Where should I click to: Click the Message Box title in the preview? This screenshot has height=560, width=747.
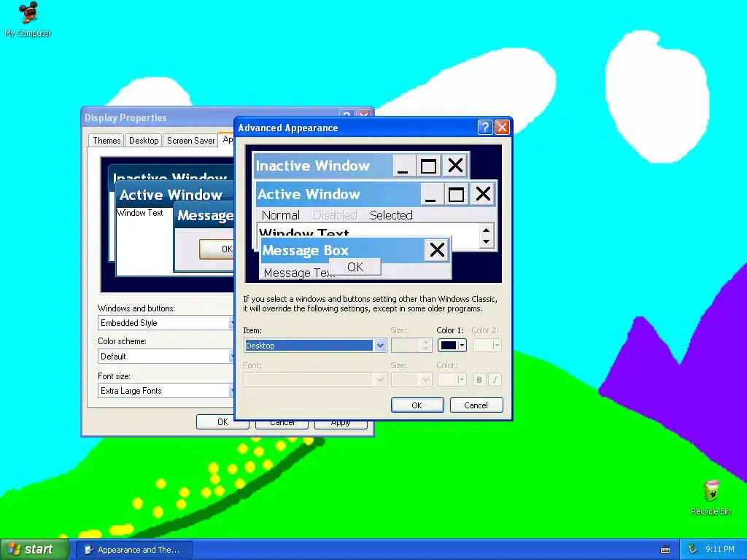click(306, 250)
